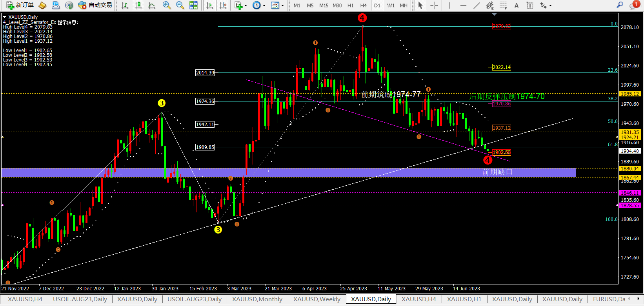Click the purple 前期缺口 gap zone rectangle
Screen dimensions: 644x306
click(x=288, y=172)
